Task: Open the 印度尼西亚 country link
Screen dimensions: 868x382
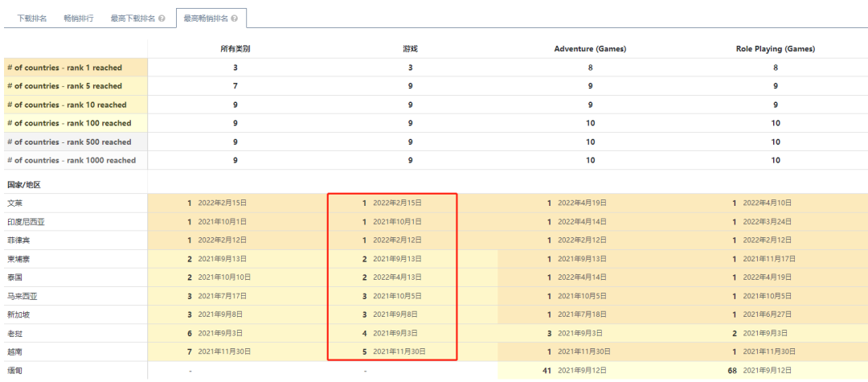Action: click(x=26, y=222)
